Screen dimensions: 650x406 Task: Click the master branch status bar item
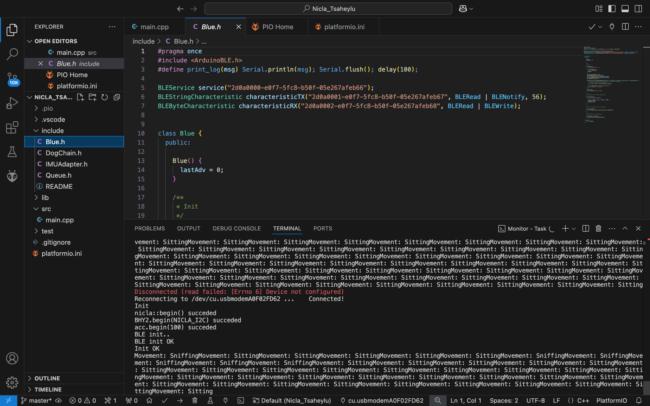37,400
